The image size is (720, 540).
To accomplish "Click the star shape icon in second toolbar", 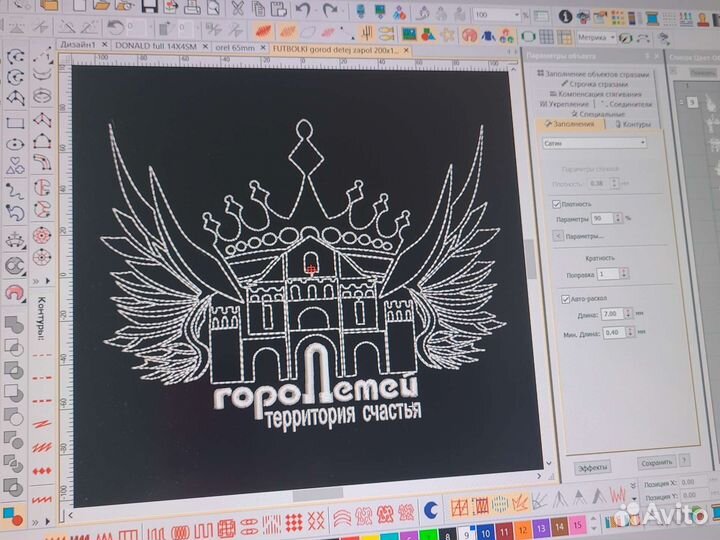I will [x=448, y=35].
